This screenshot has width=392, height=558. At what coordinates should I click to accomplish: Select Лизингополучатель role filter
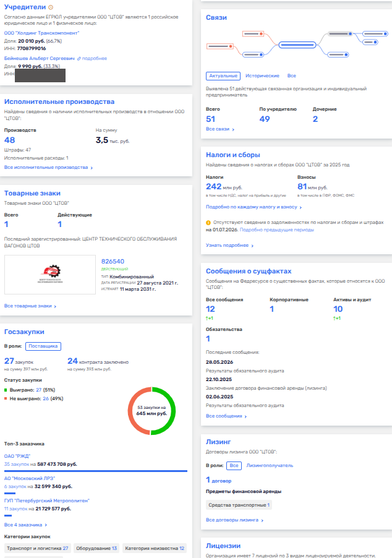pos(270,465)
